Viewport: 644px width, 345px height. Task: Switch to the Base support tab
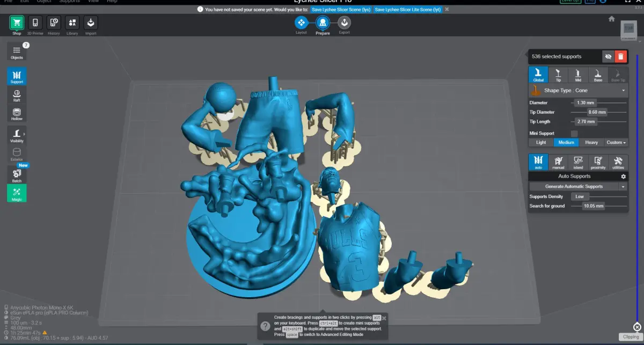pyautogui.click(x=598, y=75)
